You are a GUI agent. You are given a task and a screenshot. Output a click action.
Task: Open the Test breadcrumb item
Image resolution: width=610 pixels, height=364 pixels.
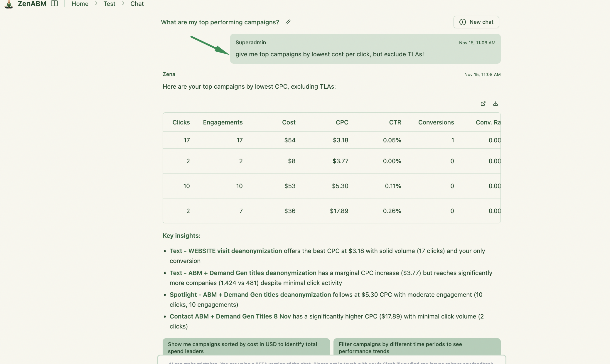click(109, 4)
